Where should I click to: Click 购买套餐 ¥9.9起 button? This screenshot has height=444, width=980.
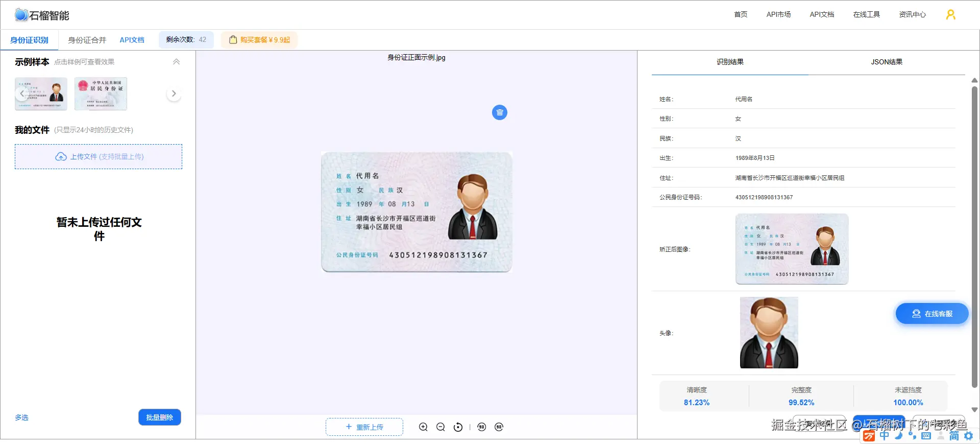click(259, 40)
